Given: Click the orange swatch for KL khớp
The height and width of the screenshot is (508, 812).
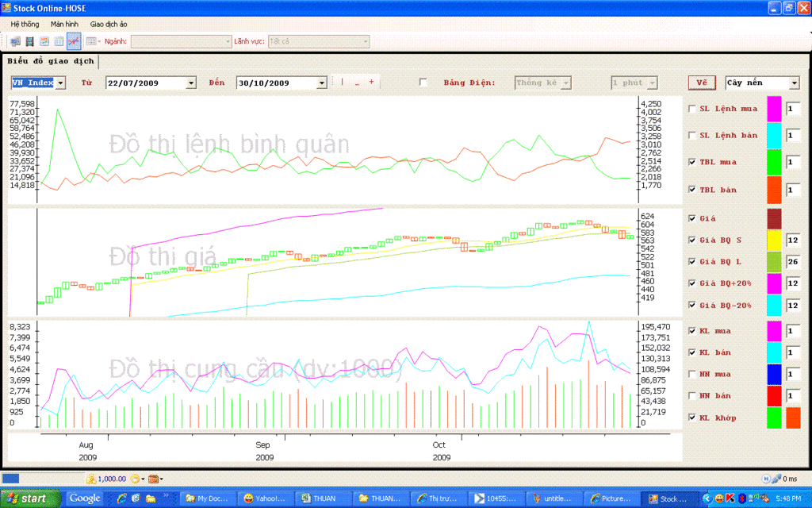Looking at the screenshot, I should click(x=793, y=418).
